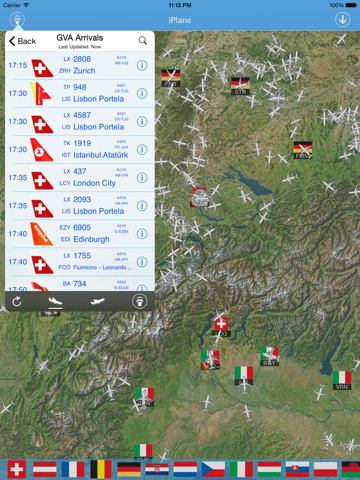This screenshot has width=360, height=480.
Task: Tap the FMM German airport marker on map
Action: (303, 150)
